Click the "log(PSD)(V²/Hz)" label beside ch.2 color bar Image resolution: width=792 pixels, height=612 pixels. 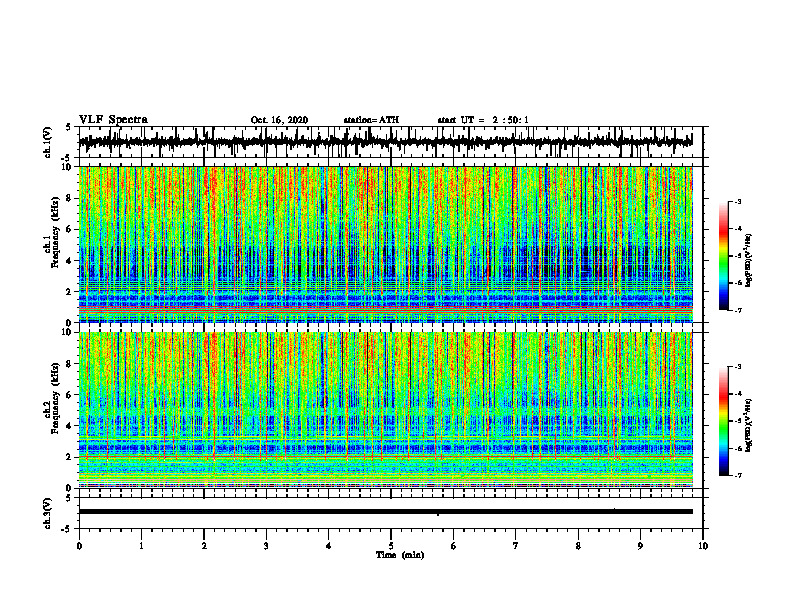pos(749,424)
